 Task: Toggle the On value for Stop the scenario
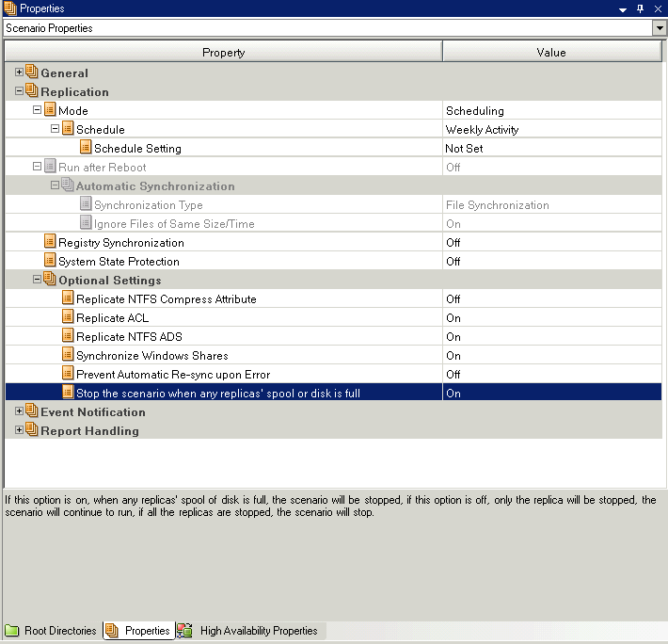tap(453, 393)
